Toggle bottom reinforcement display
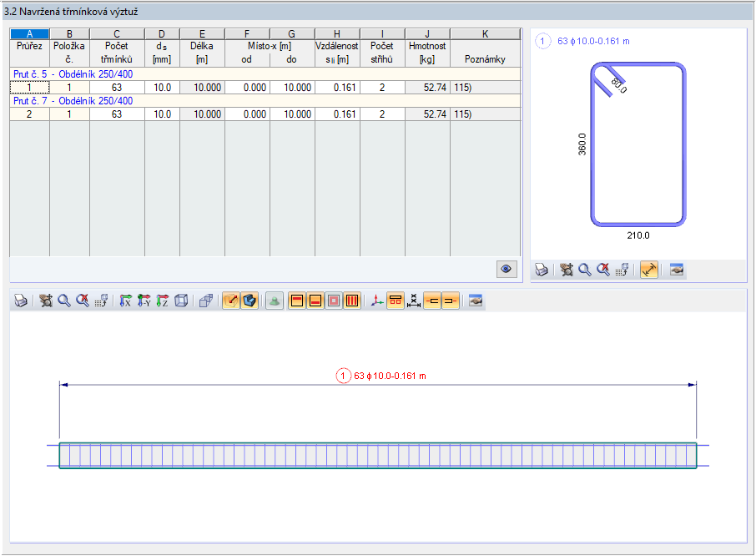The image size is (756, 556). click(x=315, y=301)
